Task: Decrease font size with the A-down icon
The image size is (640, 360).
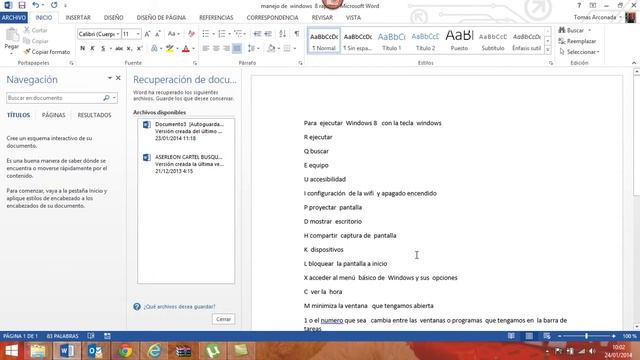Action: point(158,34)
